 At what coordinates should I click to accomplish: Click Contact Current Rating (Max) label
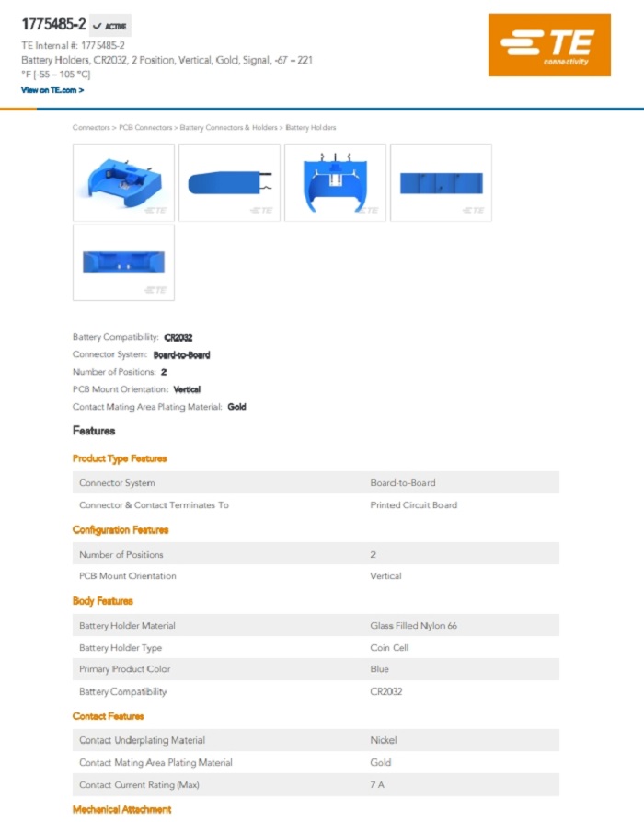(x=140, y=785)
